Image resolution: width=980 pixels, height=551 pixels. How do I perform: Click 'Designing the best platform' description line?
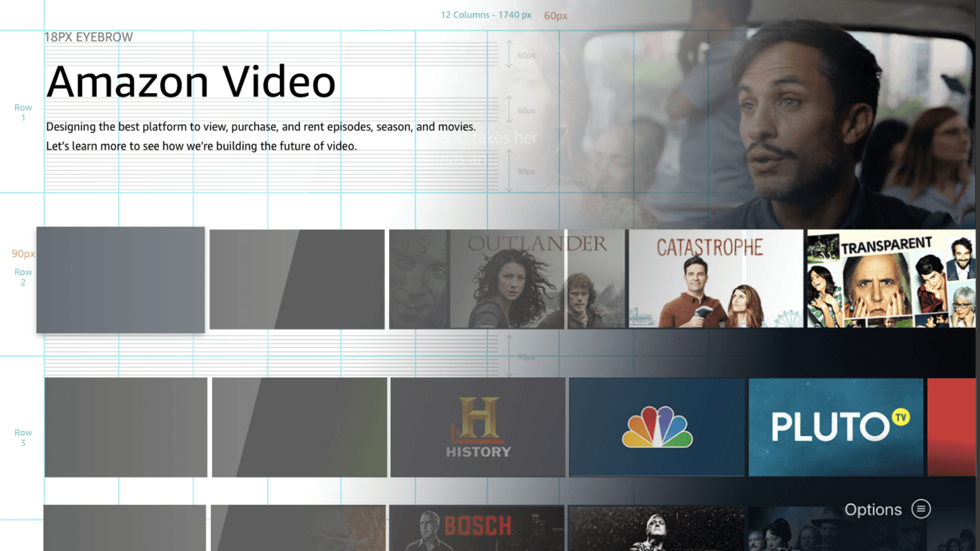(x=261, y=127)
